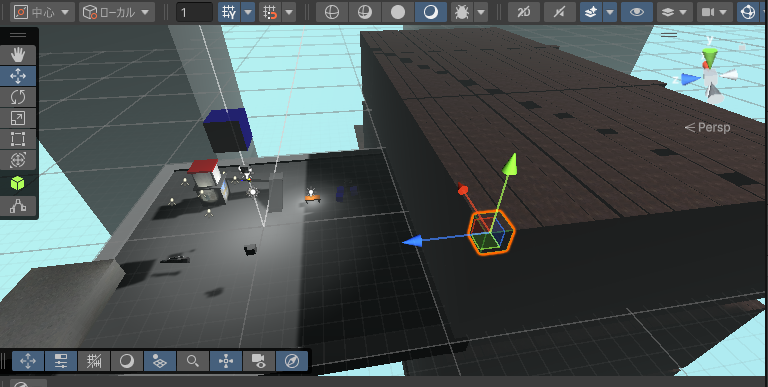Viewport: 768px width, 387px height.
Task: Select the Transform tool
Action: tap(18, 160)
